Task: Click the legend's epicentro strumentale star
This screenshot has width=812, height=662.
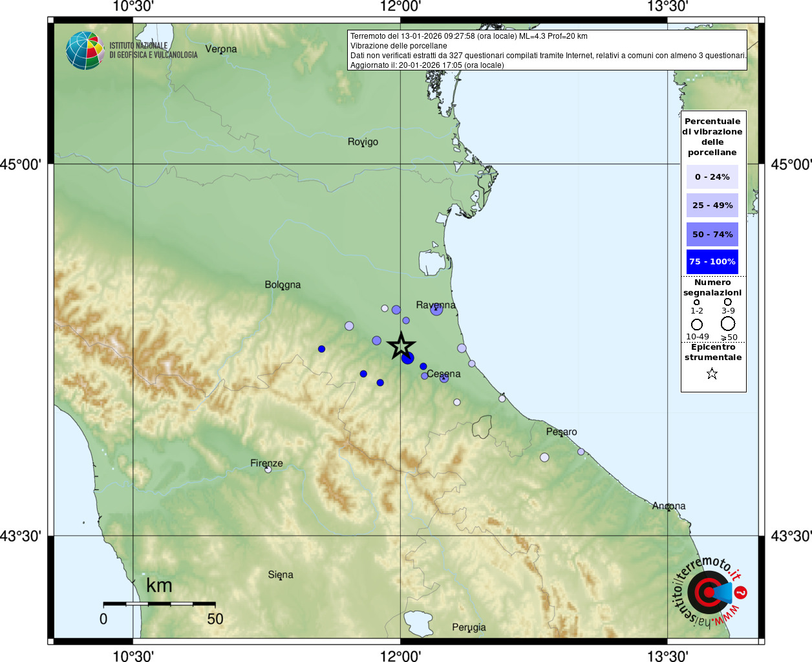Action: coord(712,374)
